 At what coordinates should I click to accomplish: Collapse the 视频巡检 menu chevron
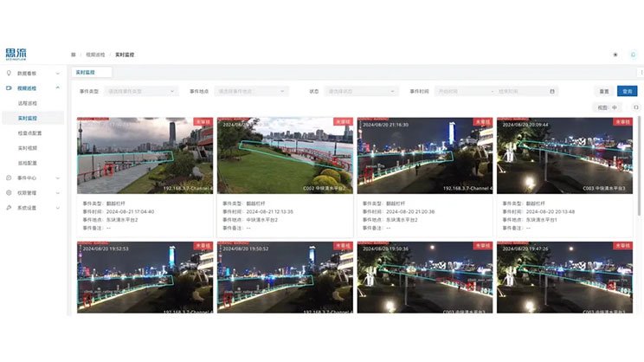(x=57, y=88)
